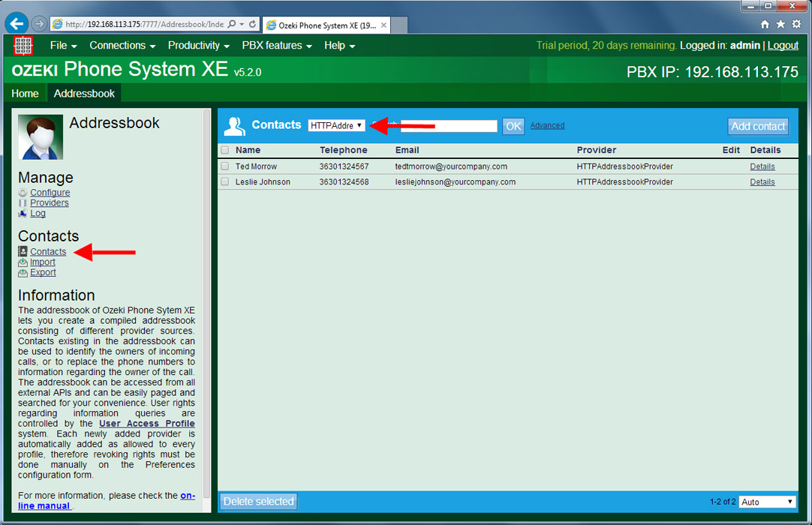
Task: Select the Addressbook tab
Action: pos(84,94)
